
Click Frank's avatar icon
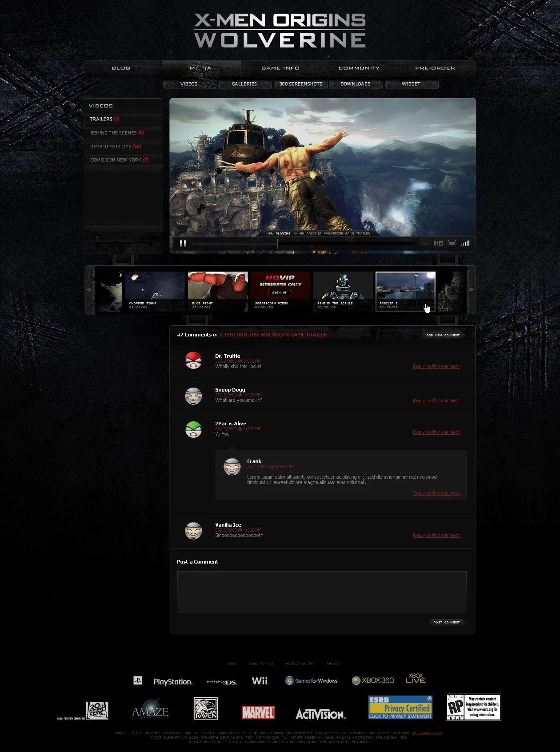232,467
